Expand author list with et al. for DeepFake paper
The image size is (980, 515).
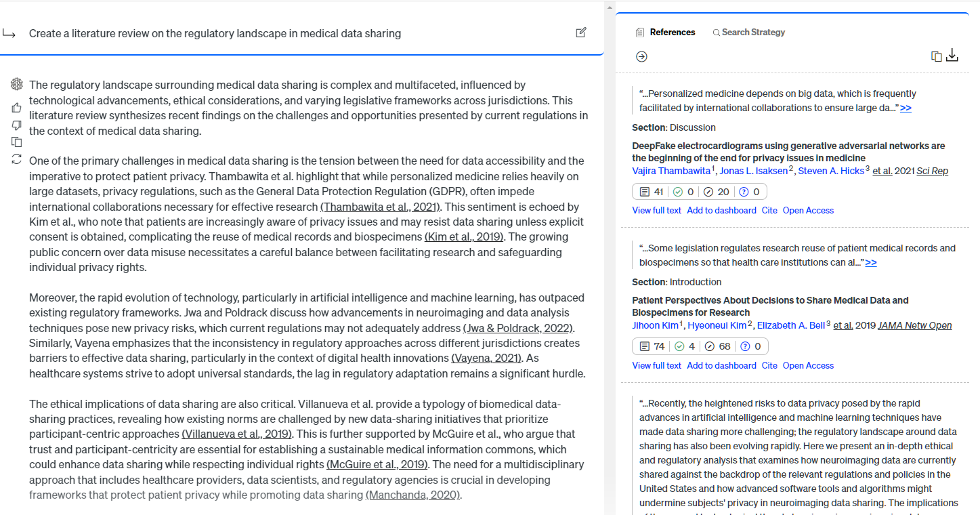pos(882,171)
